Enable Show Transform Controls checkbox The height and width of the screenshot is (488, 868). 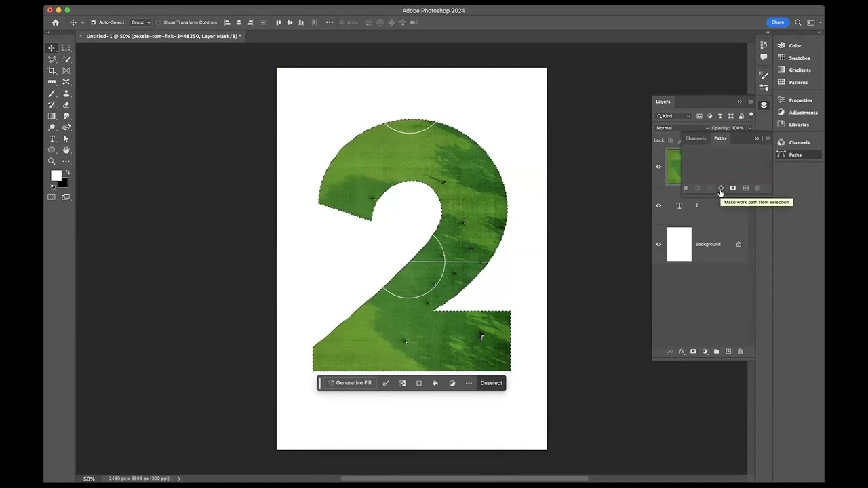(x=159, y=22)
